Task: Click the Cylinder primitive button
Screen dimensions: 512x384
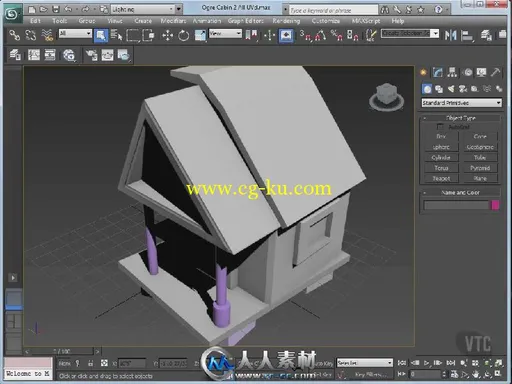Action: [441, 157]
